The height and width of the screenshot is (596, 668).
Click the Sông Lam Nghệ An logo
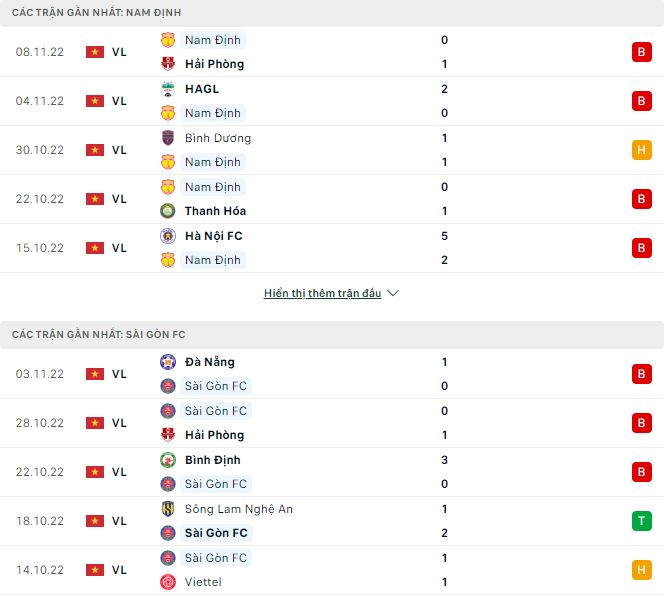168,509
